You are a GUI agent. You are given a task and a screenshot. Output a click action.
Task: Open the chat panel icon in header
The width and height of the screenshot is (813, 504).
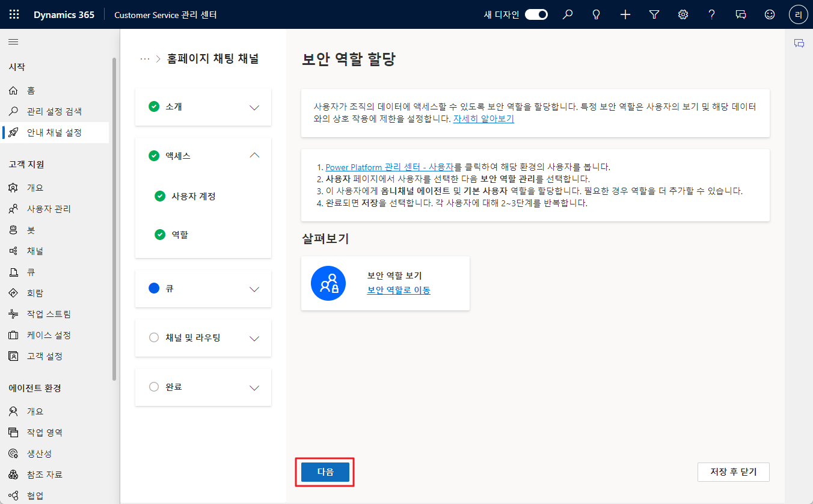click(741, 14)
